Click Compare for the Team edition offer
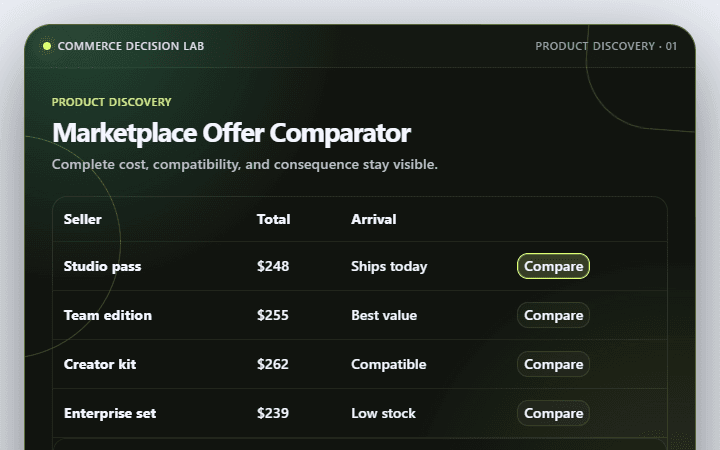The image size is (720, 450). point(553,315)
